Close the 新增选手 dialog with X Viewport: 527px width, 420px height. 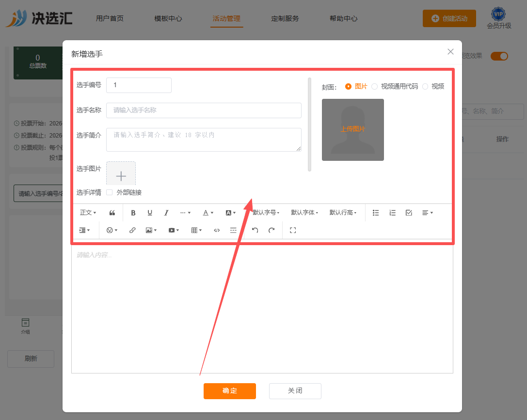click(451, 52)
